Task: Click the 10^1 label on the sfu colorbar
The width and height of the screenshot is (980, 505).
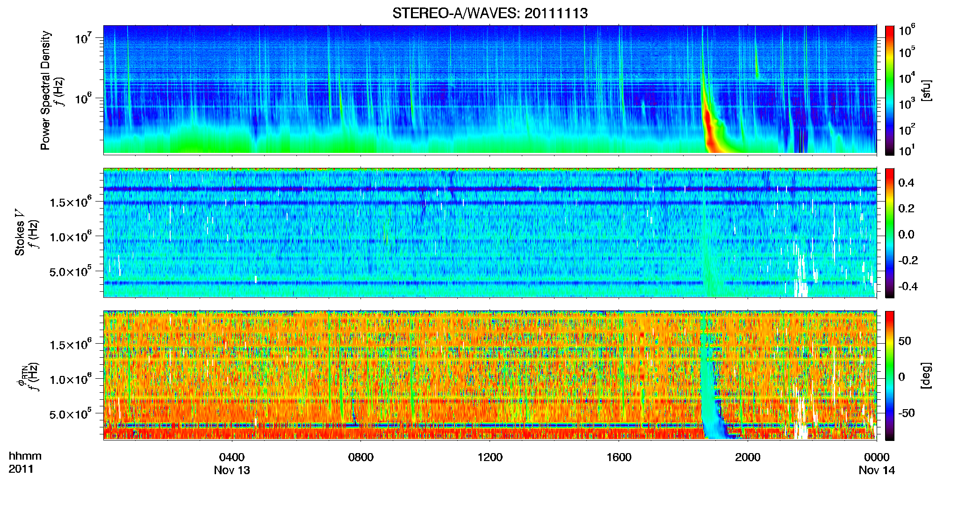Action: coord(907,150)
